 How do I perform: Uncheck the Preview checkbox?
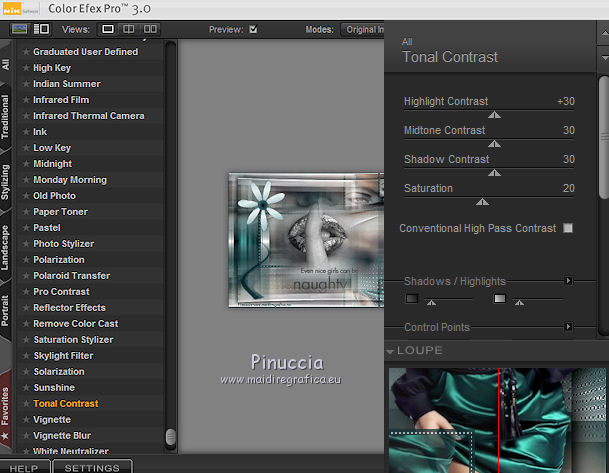[253, 29]
